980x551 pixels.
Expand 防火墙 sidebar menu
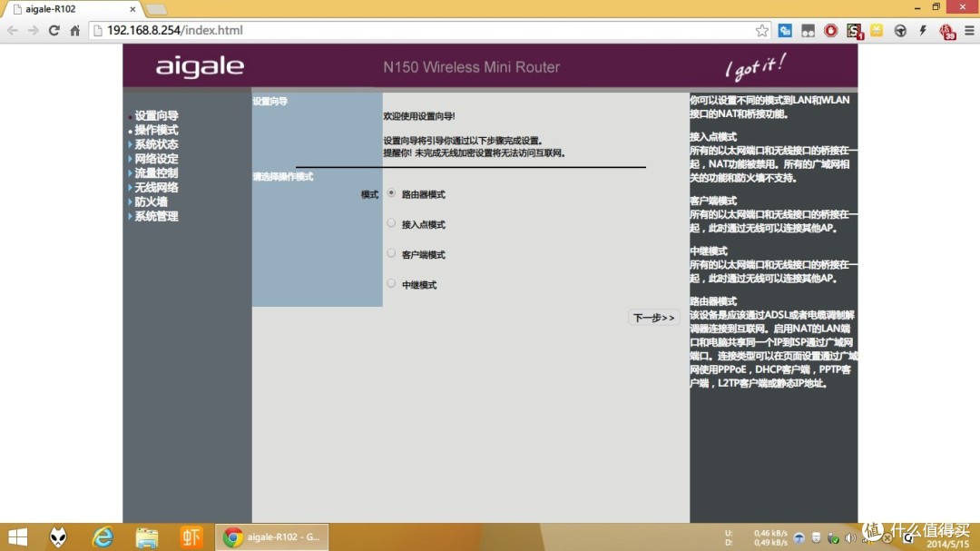152,202
